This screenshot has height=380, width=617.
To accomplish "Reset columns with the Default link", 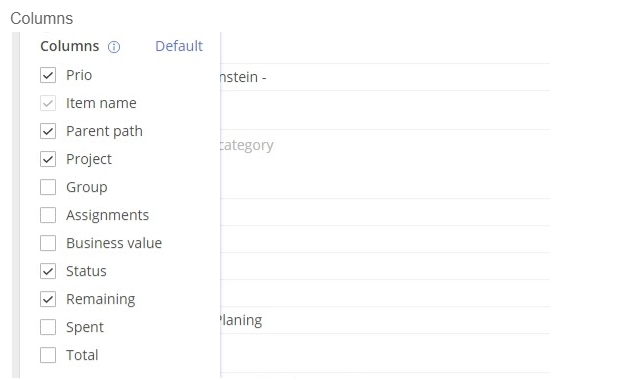I will pyautogui.click(x=179, y=46).
